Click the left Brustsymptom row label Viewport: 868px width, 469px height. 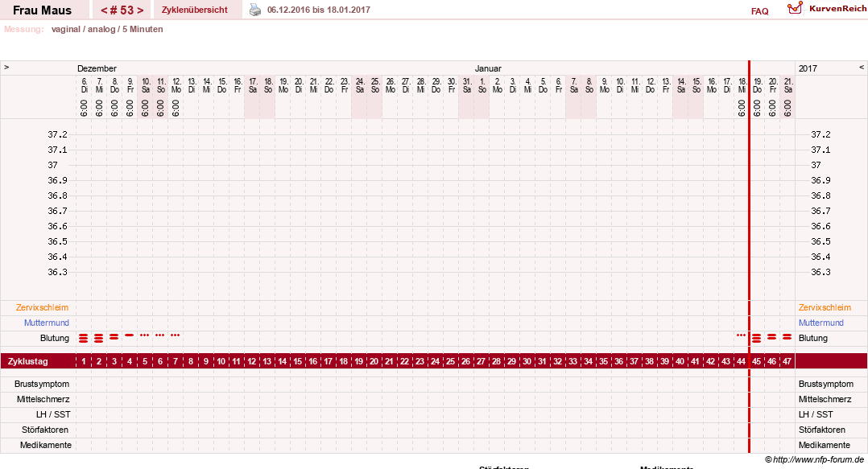pyautogui.click(x=42, y=384)
